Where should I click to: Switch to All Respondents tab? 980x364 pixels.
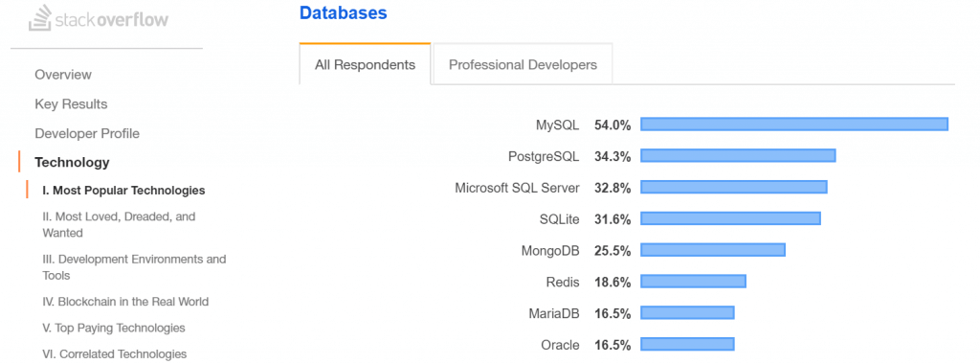click(x=365, y=64)
